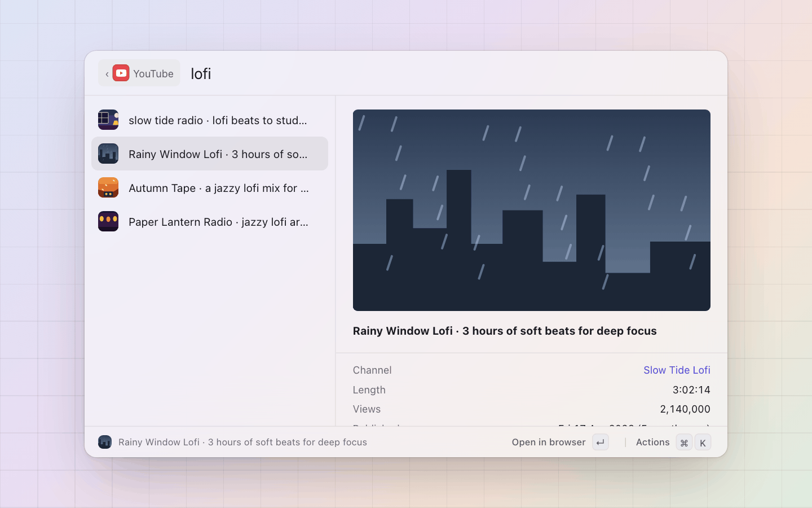Click the Command key icon
Image resolution: width=812 pixels, height=508 pixels.
[684, 443]
